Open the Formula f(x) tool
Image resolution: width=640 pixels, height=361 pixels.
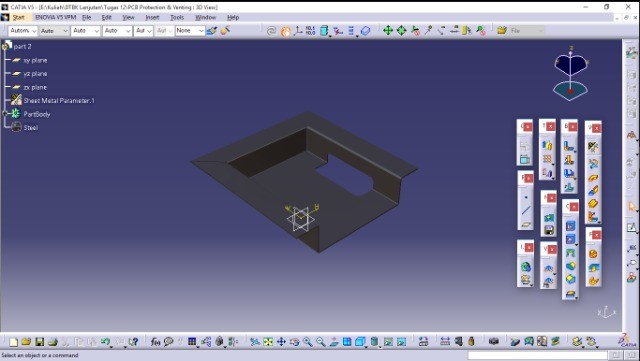coord(155,341)
